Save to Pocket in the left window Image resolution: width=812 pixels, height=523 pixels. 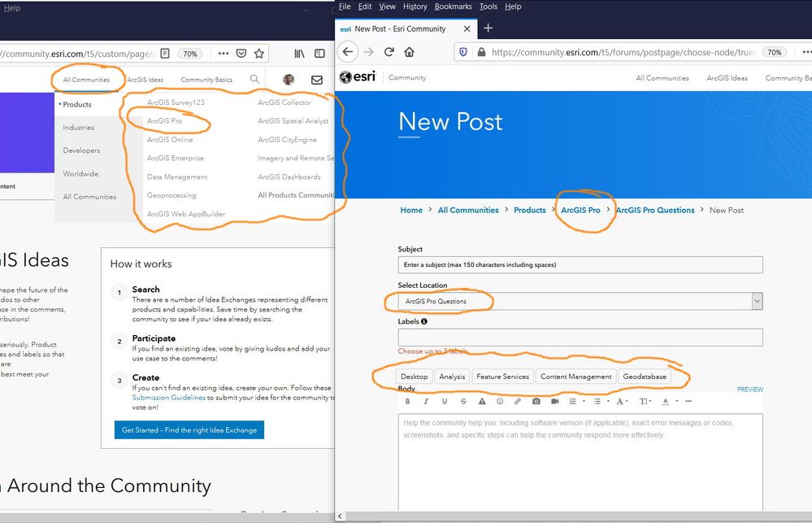(x=241, y=54)
